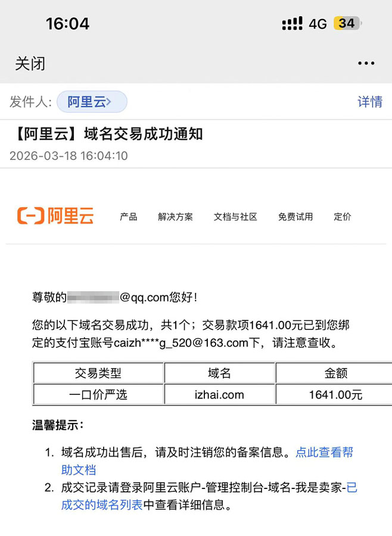Open the 定价 menu item
392x536 pixels.
[343, 217]
